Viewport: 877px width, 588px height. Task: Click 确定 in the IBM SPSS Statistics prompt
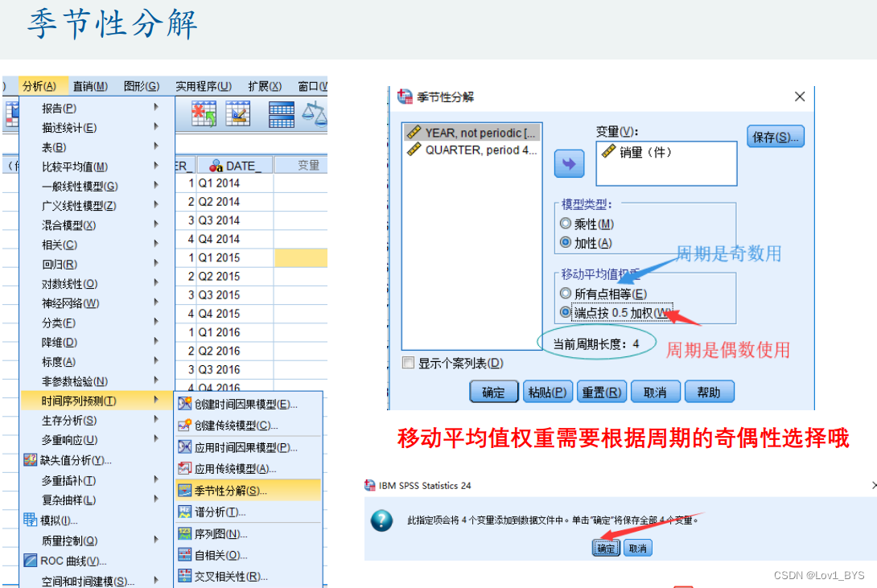(605, 548)
